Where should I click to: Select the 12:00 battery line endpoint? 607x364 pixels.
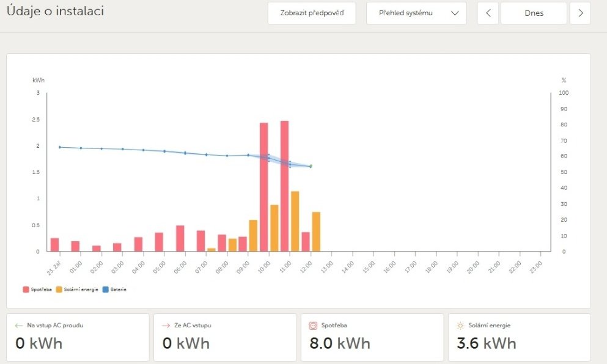pos(311,166)
